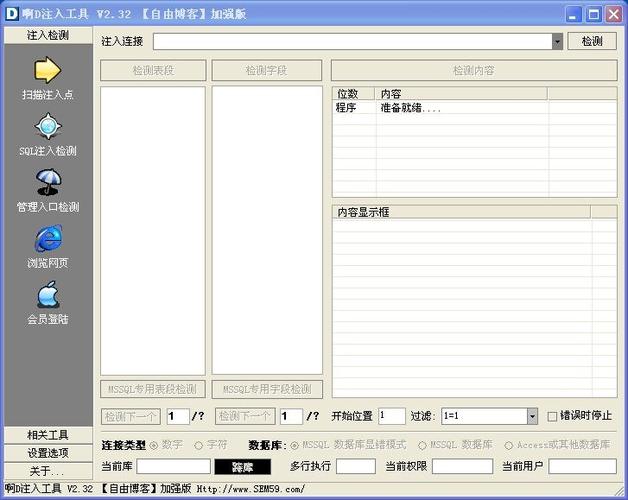
Task: Open the SQL注入检测 icon
Action: click(x=48, y=127)
